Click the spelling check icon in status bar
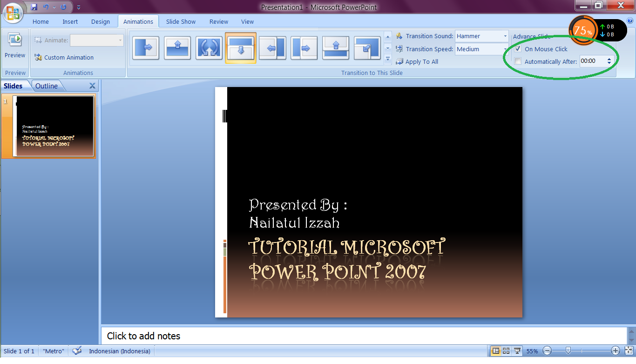Viewport: 636px width, 364px height. pos(77,351)
